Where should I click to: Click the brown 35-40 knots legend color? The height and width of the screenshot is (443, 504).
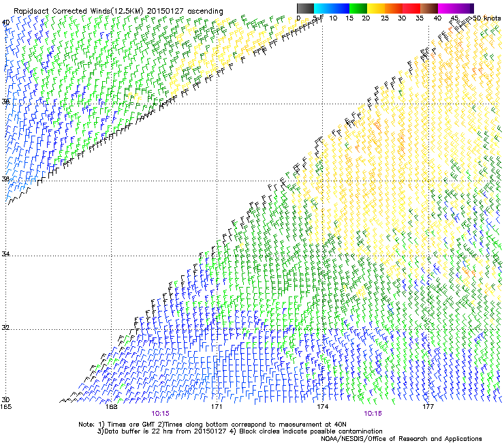pos(429,8)
